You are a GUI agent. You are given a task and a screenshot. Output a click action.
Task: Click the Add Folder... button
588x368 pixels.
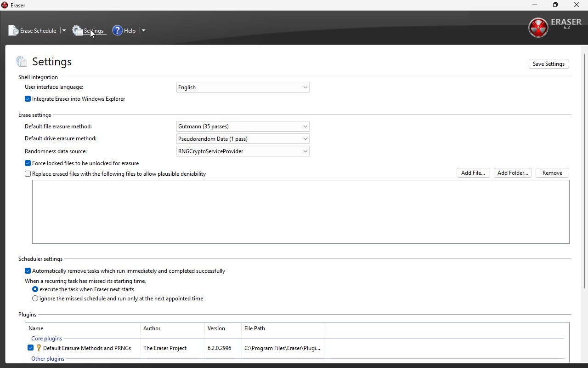coord(513,173)
